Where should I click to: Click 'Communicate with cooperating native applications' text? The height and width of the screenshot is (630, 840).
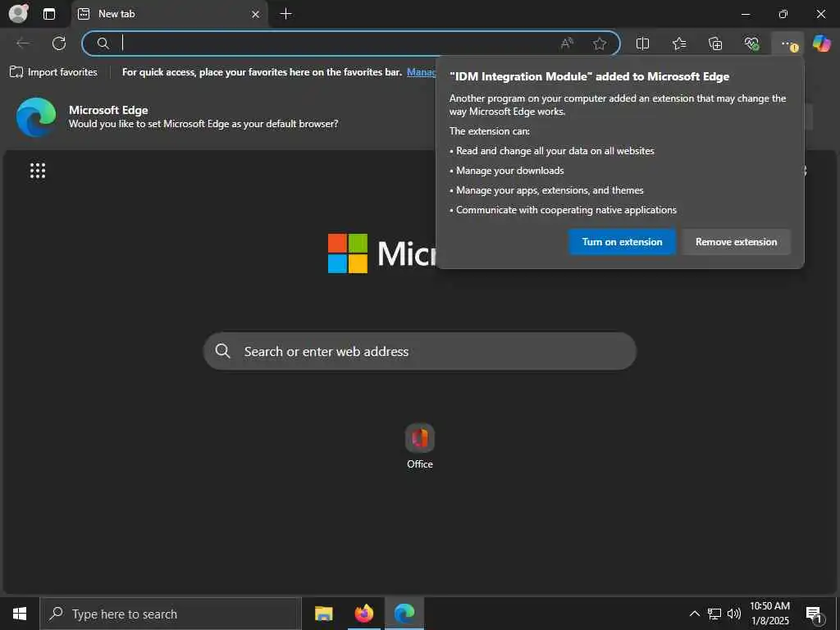[x=566, y=210]
